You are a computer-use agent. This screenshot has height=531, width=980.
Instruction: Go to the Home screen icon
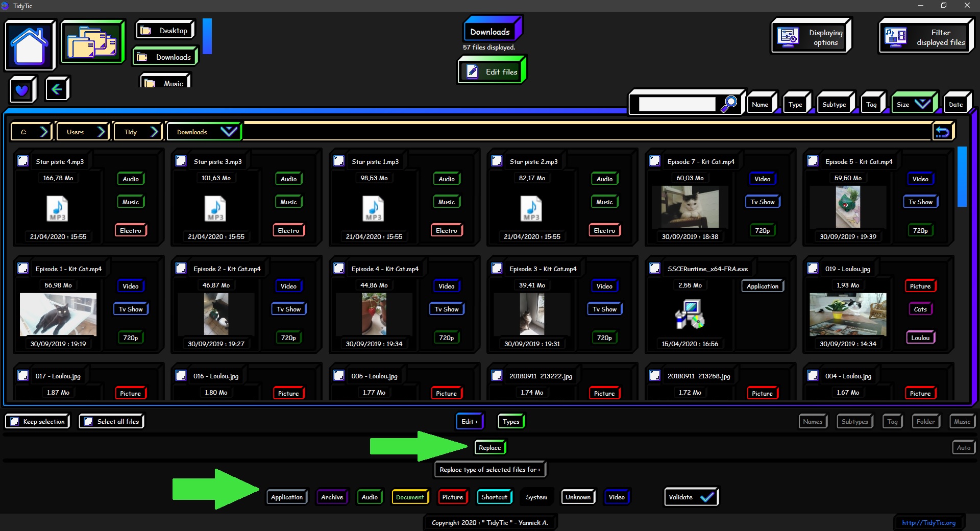click(x=30, y=45)
